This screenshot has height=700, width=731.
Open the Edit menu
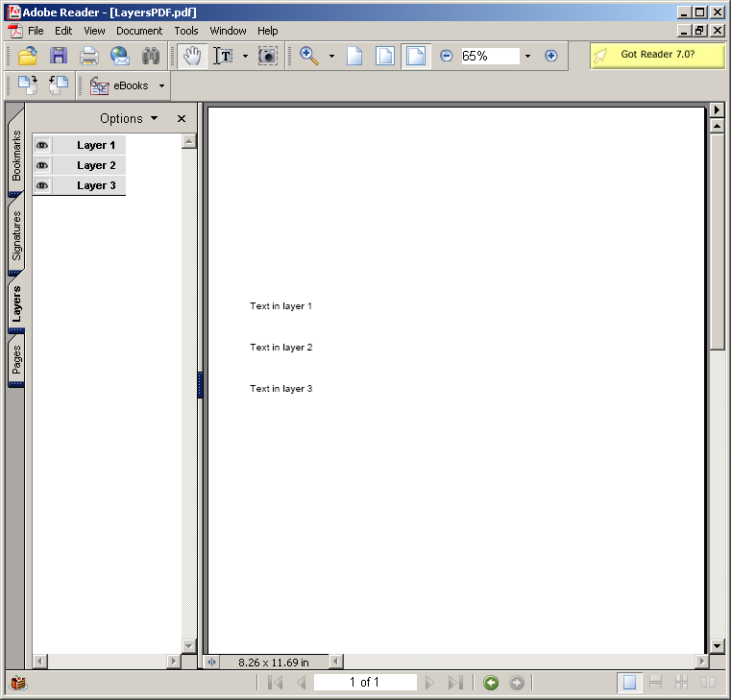coord(63,31)
